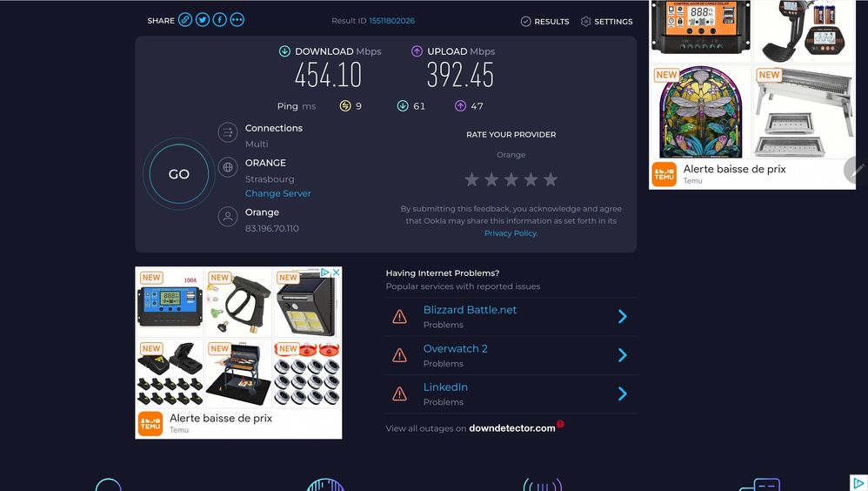Click the pencil edit icon at right edge

coord(856,170)
